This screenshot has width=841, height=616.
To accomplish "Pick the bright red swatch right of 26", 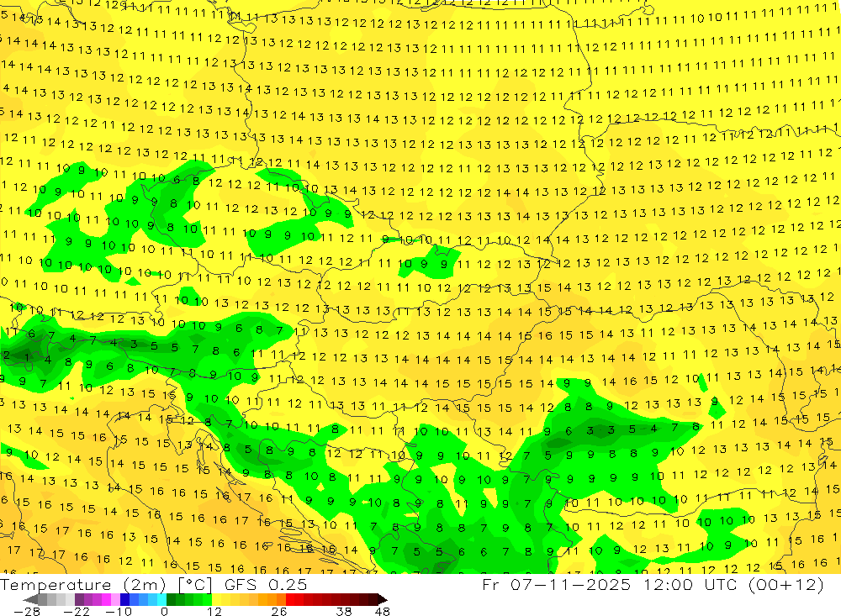I will (290, 599).
